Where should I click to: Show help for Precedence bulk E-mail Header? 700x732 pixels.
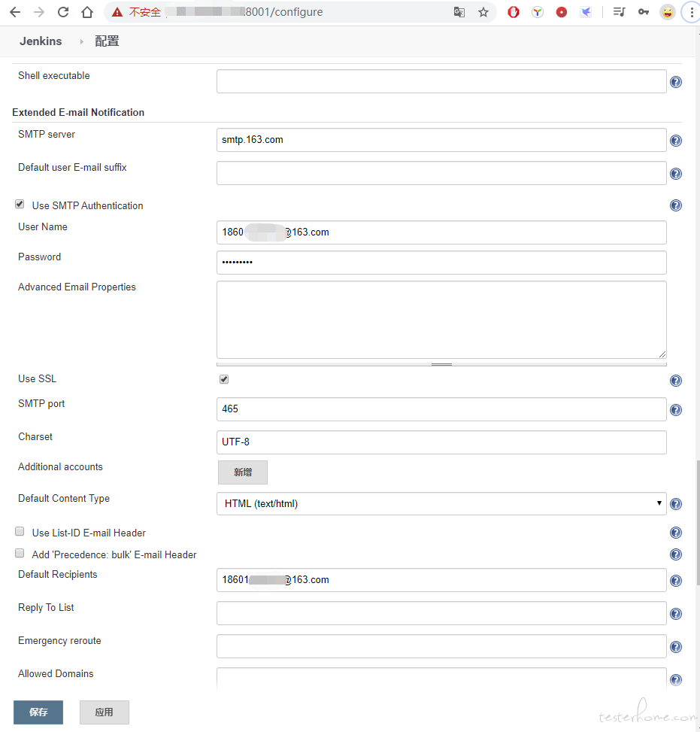point(676,554)
